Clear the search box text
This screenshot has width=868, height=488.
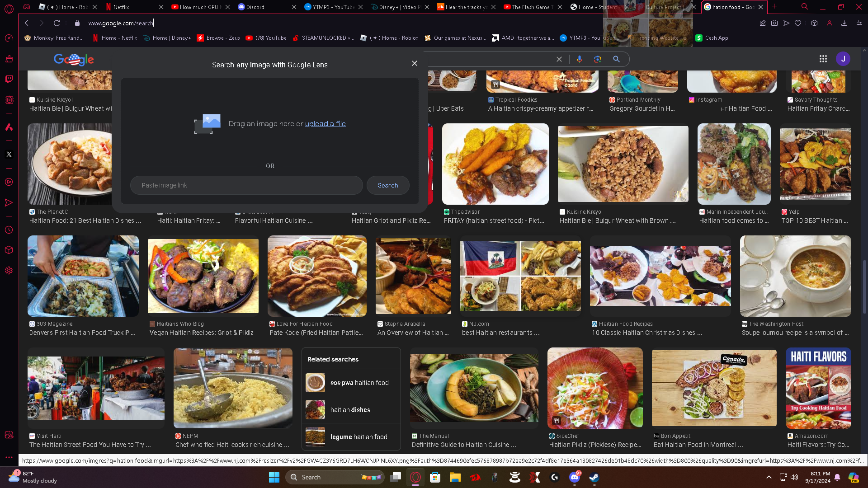pyautogui.click(x=559, y=59)
